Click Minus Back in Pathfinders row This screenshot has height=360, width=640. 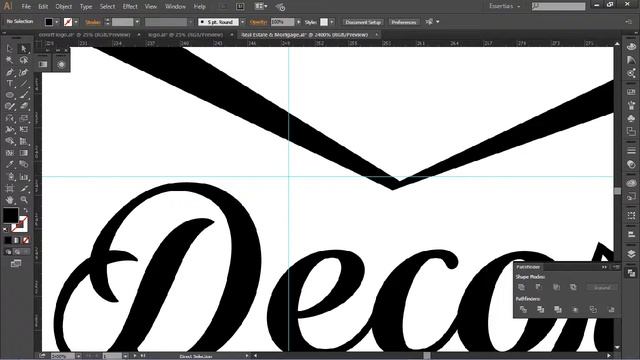[x=611, y=310]
